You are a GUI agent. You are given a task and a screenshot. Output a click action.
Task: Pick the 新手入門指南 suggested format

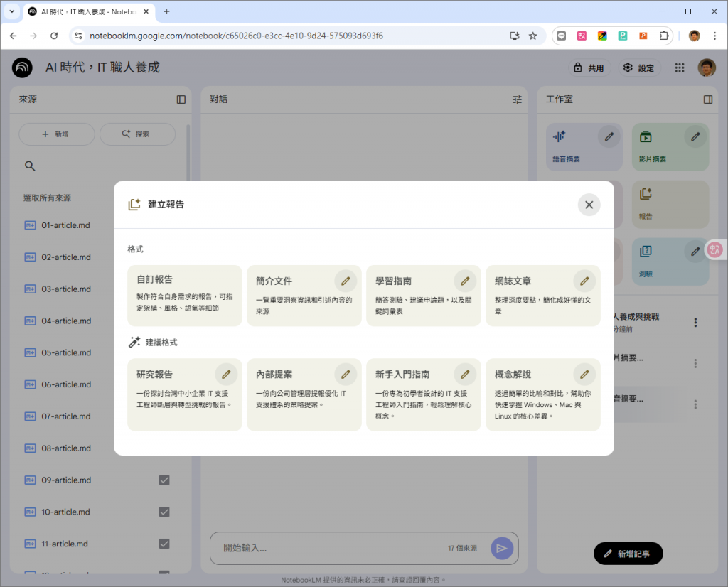click(x=424, y=394)
